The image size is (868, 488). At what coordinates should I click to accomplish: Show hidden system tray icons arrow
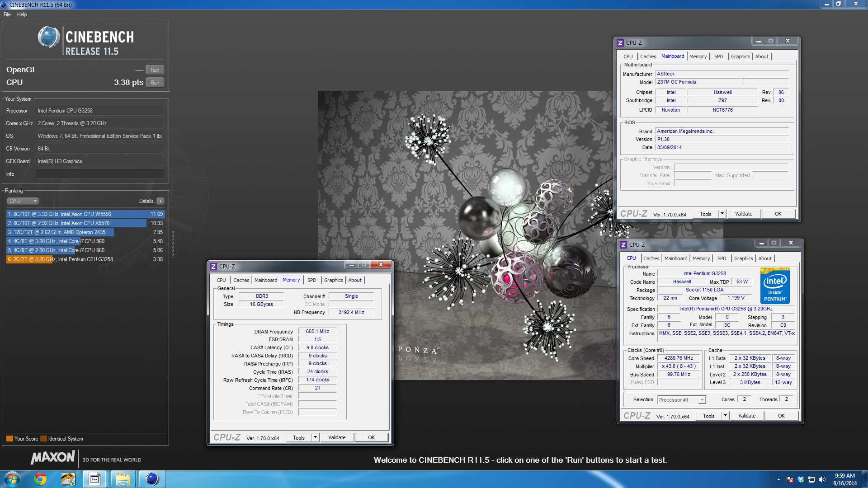pos(778,479)
